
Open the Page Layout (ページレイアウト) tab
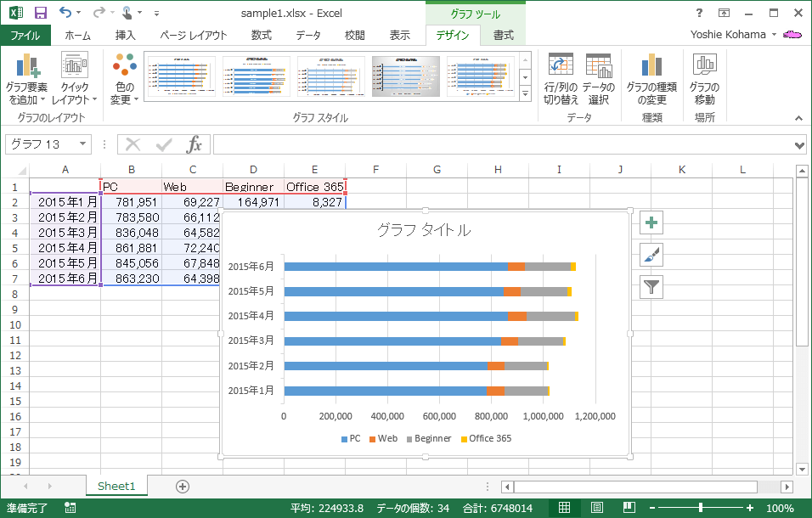click(193, 35)
